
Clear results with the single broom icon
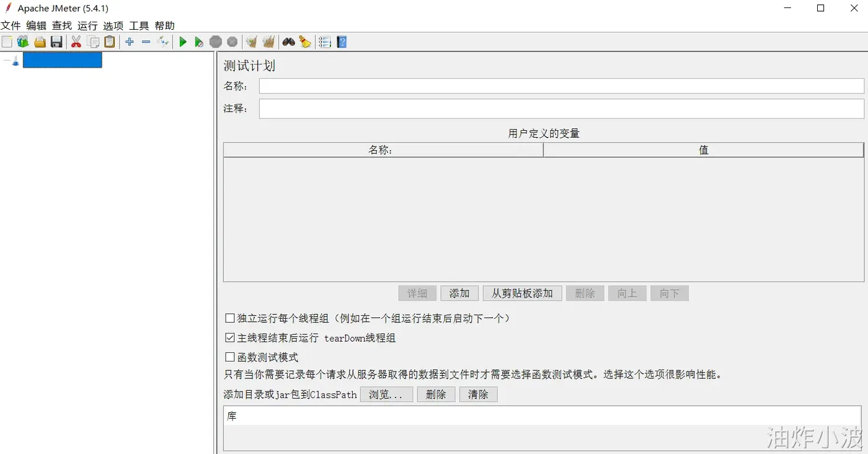point(252,42)
